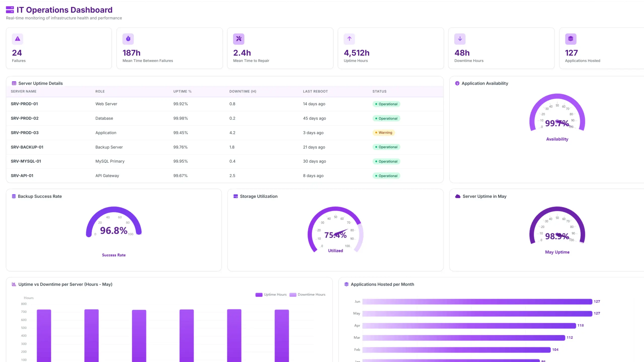This screenshot has width=644, height=362.
Task: Click the Mar bar showing 112 applications
Action: (x=464, y=338)
